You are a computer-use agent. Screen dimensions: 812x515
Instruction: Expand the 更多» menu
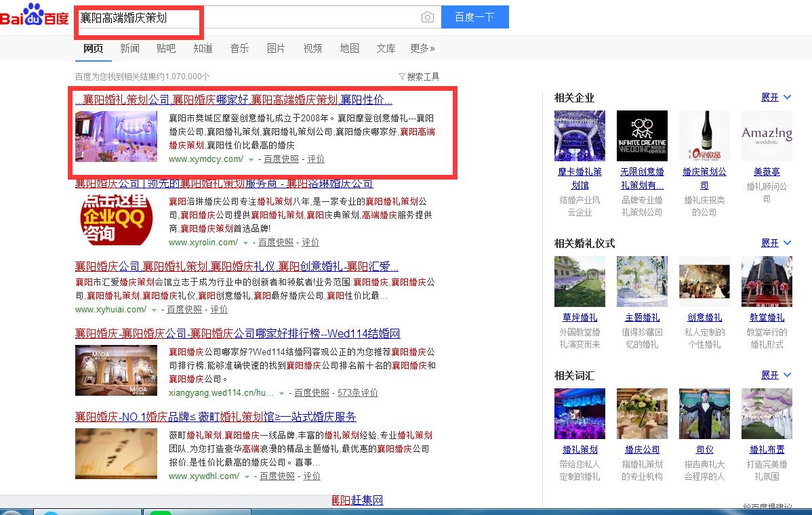pyautogui.click(x=422, y=48)
